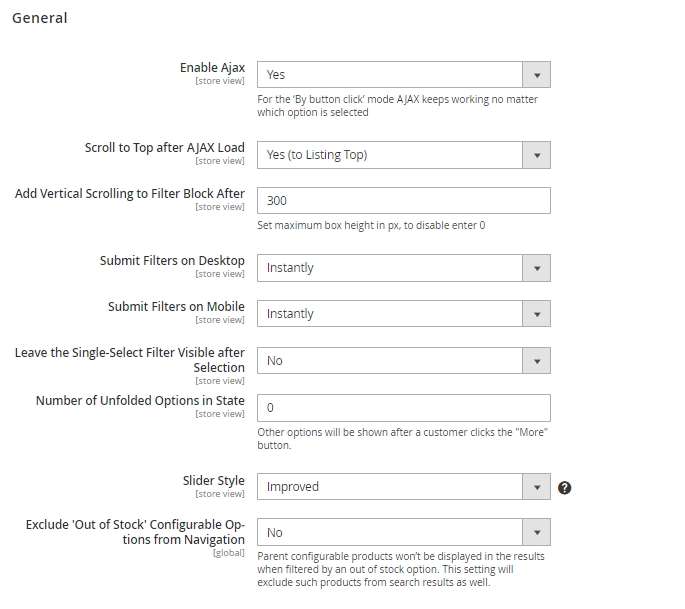Expand the Scroll to Top after AJAX Load dropdown
685x609 pixels.
pos(404,155)
